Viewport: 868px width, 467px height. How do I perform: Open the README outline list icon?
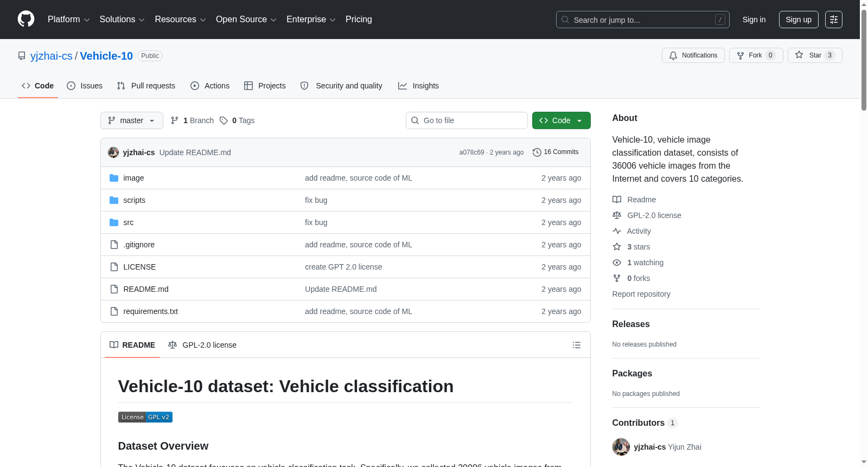pyautogui.click(x=577, y=345)
